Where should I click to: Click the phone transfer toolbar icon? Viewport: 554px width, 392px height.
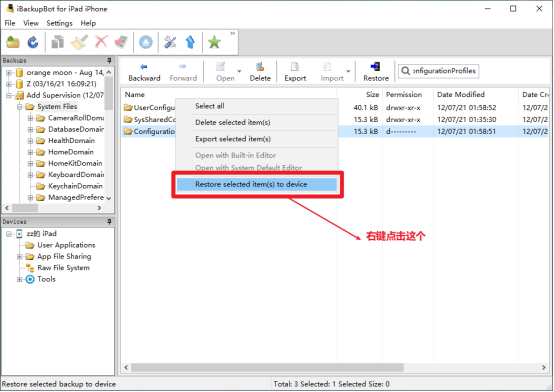pyautogui.click(x=122, y=42)
